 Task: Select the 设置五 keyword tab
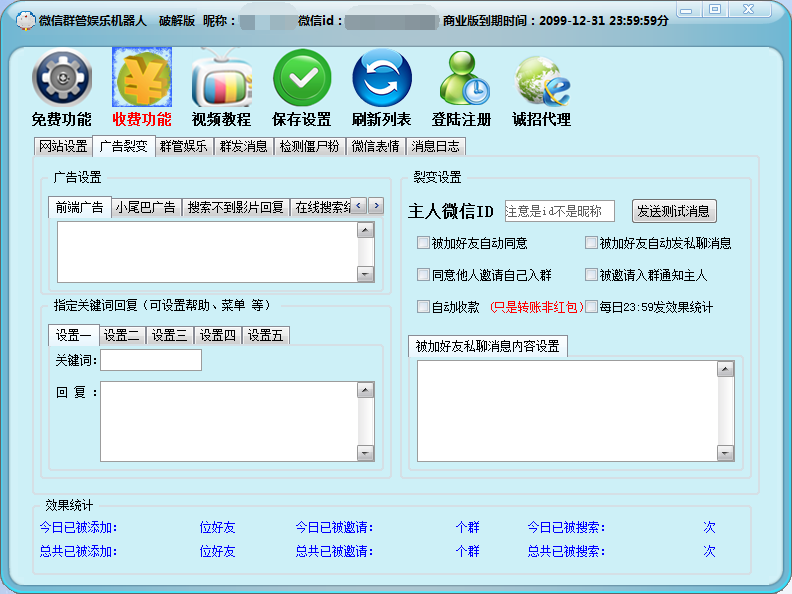click(266, 335)
